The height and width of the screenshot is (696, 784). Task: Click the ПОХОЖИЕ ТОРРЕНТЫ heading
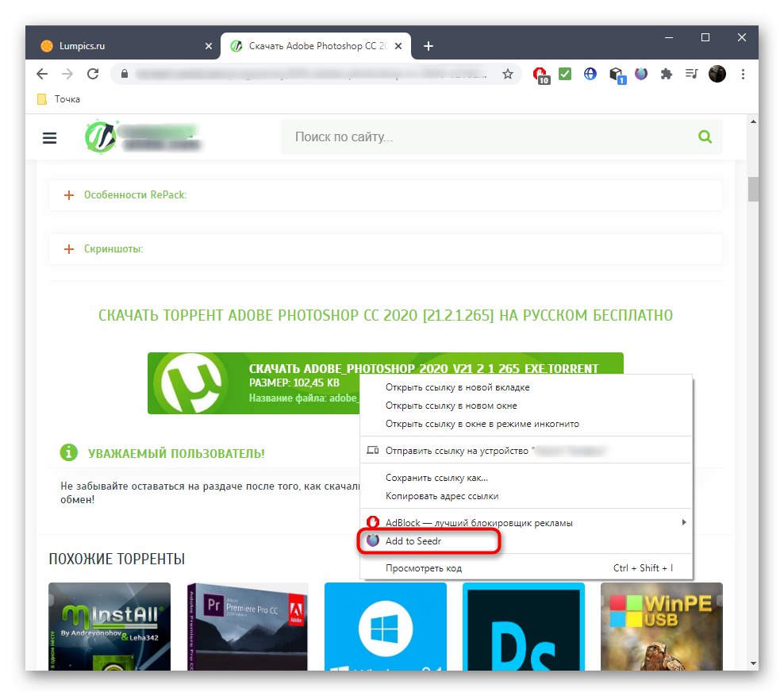pos(117,559)
